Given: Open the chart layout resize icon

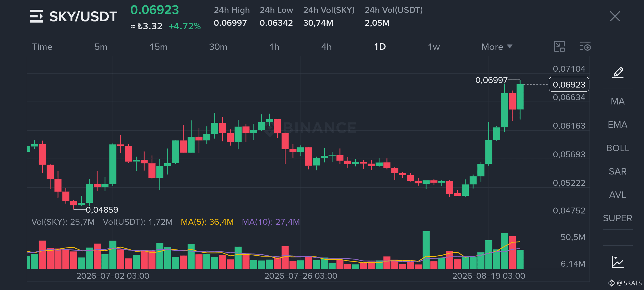Looking at the screenshot, I should 559,47.
